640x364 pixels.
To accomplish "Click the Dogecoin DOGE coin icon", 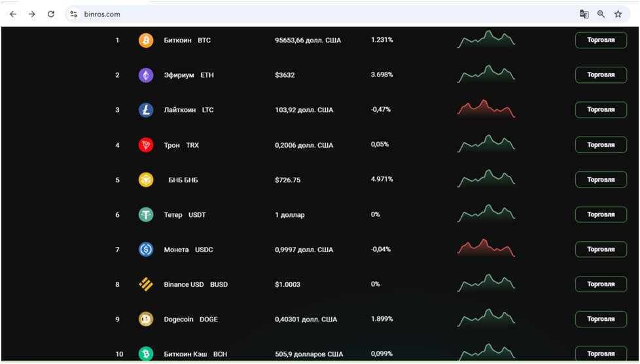I will click(x=146, y=319).
